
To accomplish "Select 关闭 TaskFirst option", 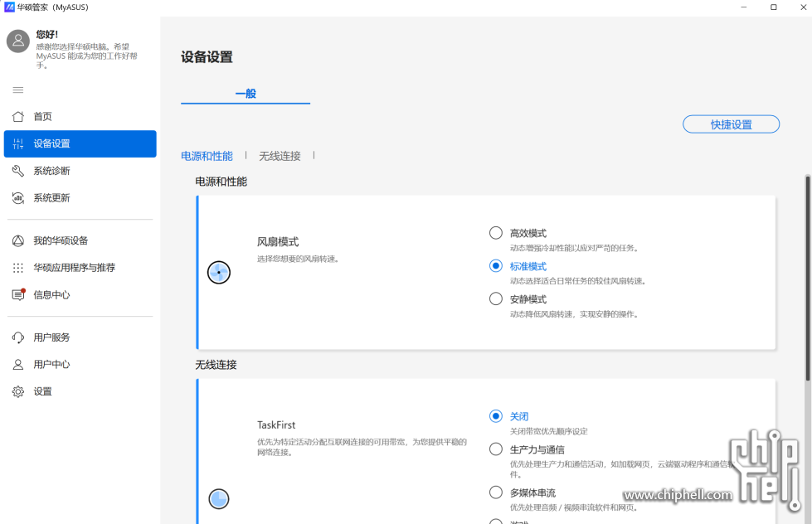I will (496, 416).
